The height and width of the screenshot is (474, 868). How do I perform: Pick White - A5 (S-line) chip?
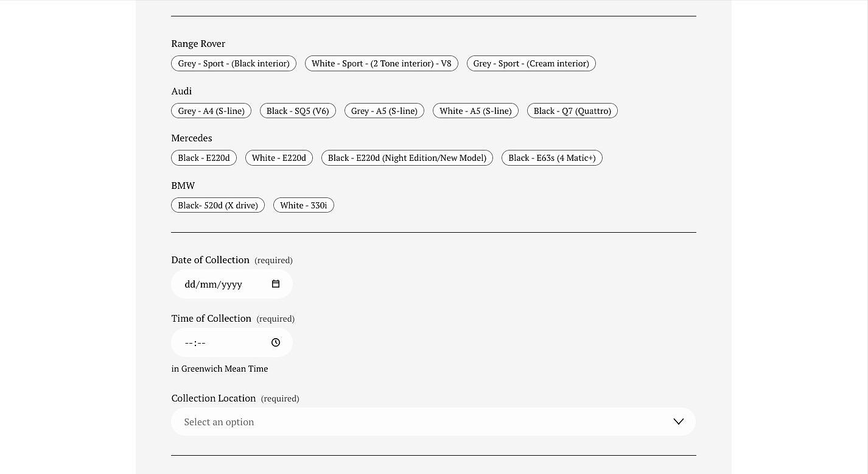point(475,111)
